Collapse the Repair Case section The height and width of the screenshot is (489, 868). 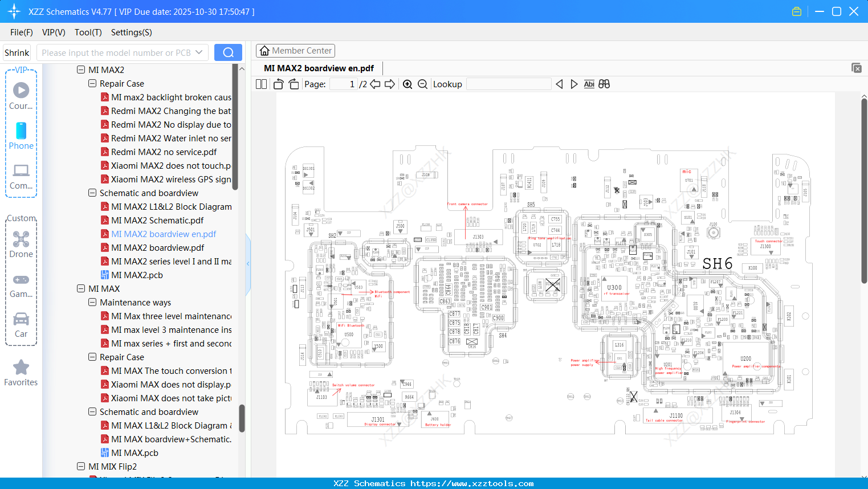[92, 83]
